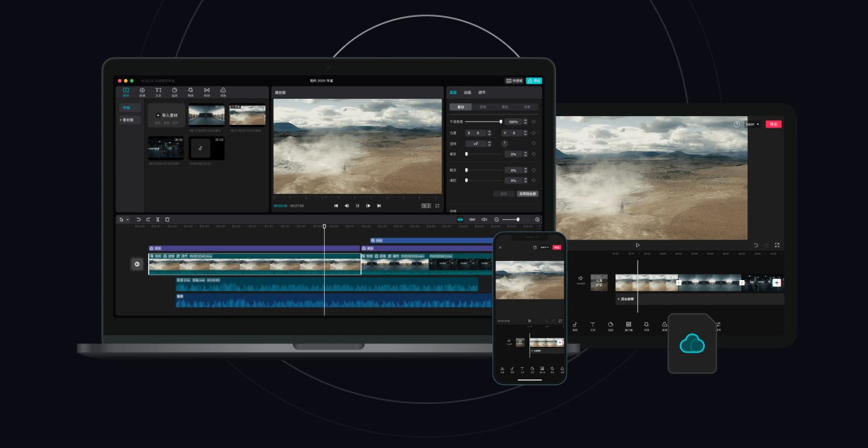Switch to the Animation tab in properties panel
This screenshot has width=868, height=448.
tap(467, 92)
